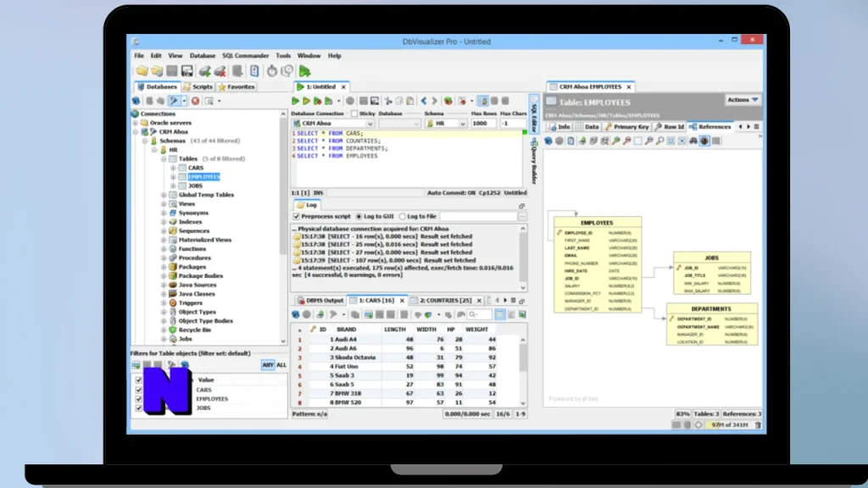
Task: Open the Row Id tab
Action: tap(670, 127)
